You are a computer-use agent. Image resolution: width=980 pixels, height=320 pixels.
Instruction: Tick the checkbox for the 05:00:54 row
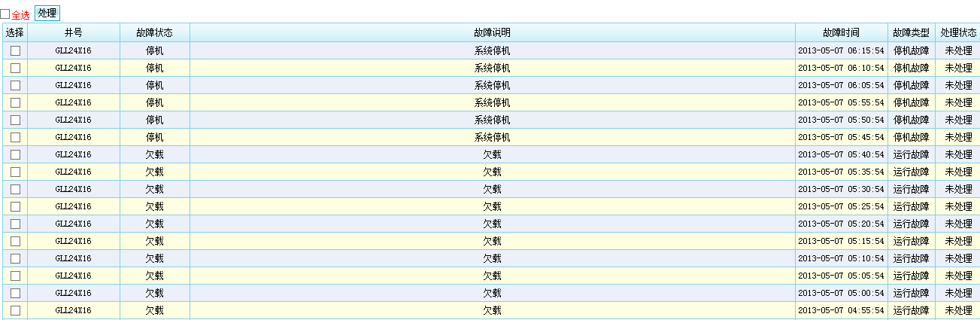pos(15,293)
